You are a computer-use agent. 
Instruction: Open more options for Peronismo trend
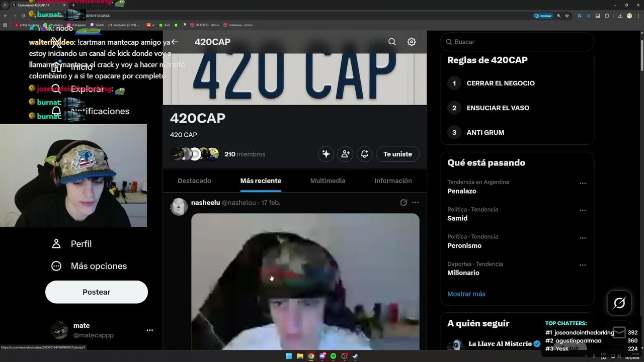click(583, 238)
